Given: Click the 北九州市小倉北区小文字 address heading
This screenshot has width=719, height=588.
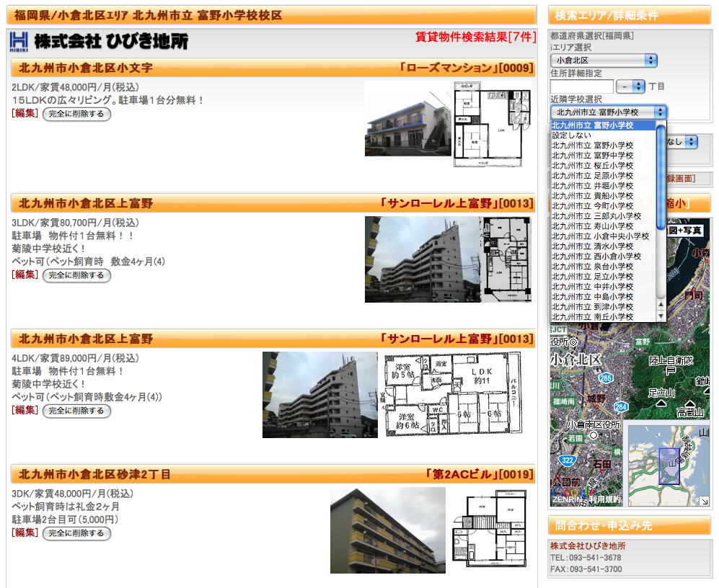Looking at the screenshot, I should (85, 68).
